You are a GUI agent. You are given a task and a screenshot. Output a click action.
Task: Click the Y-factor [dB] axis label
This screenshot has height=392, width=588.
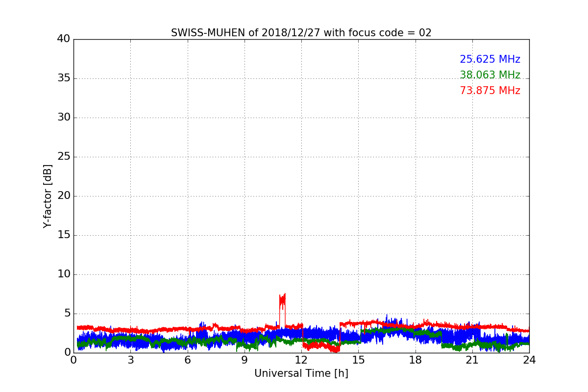coord(48,196)
